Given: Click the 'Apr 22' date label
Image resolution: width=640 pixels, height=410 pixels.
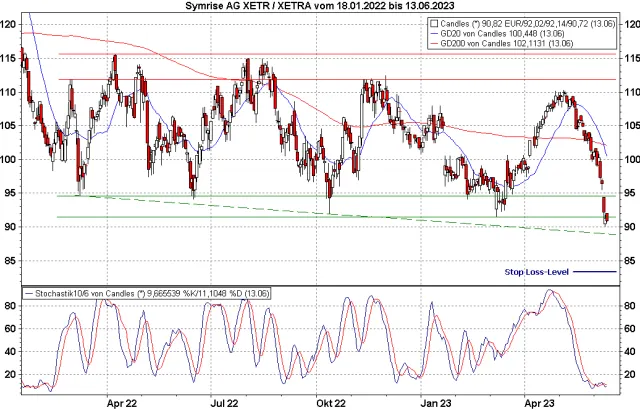Looking at the screenshot, I should [x=122, y=403].
